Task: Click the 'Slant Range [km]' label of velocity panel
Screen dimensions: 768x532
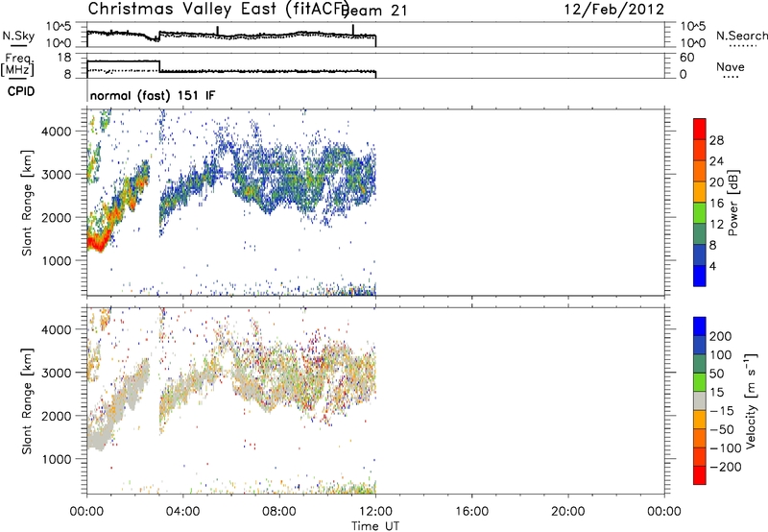Action: pyautogui.click(x=27, y=401)
